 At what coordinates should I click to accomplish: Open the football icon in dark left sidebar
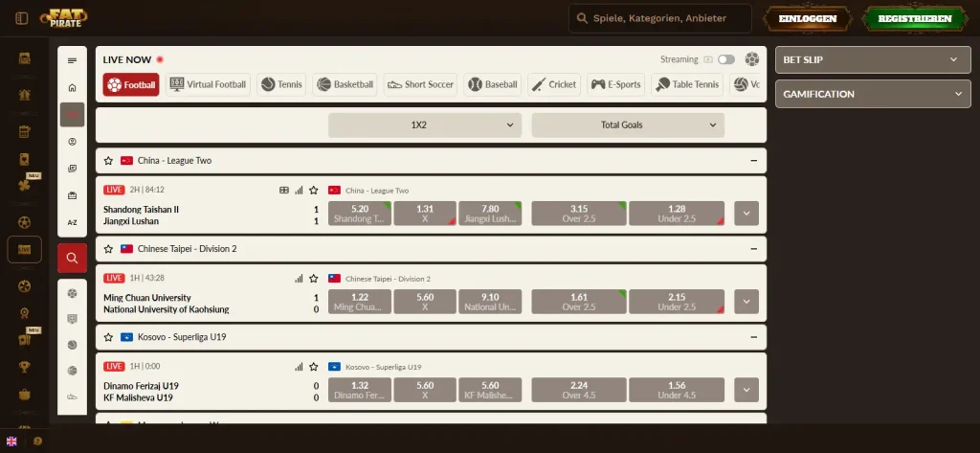(x=24, y=223)
